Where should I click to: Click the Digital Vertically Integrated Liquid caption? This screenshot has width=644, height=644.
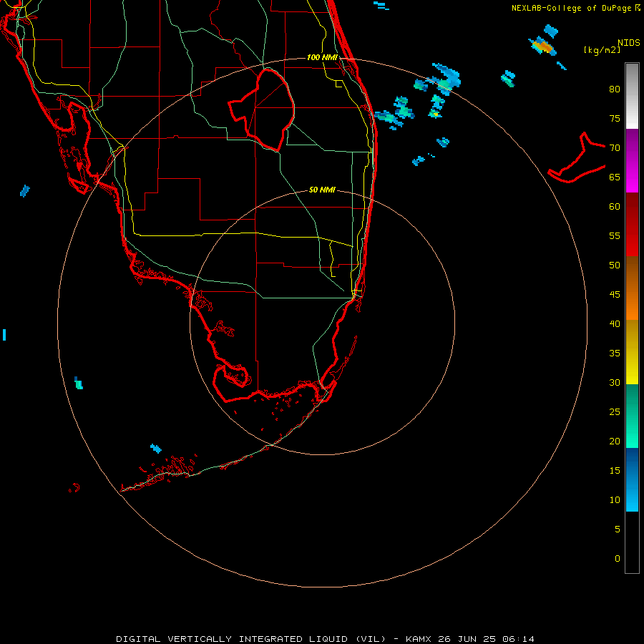pyautogui.click(x=325, y=639)
